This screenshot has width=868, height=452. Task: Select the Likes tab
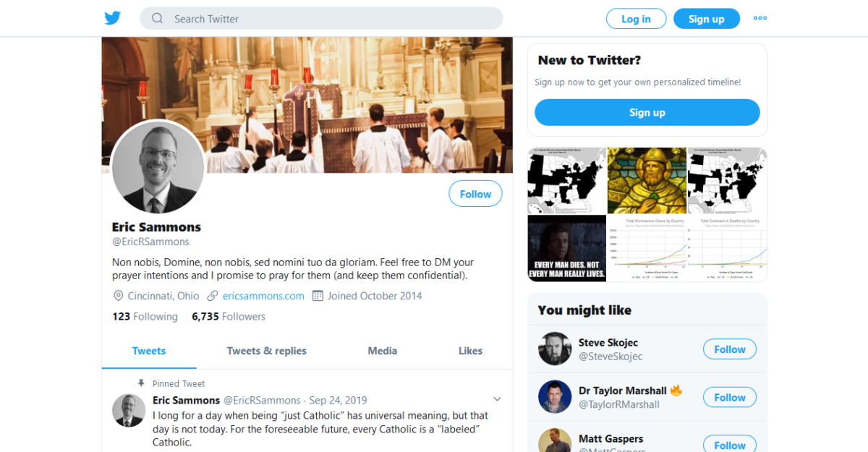(470, 351)
